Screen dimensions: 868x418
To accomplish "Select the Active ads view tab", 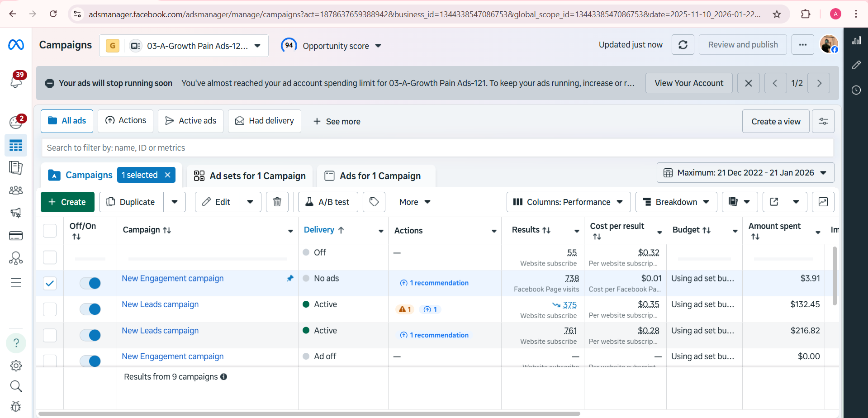I will click(190, 121).
